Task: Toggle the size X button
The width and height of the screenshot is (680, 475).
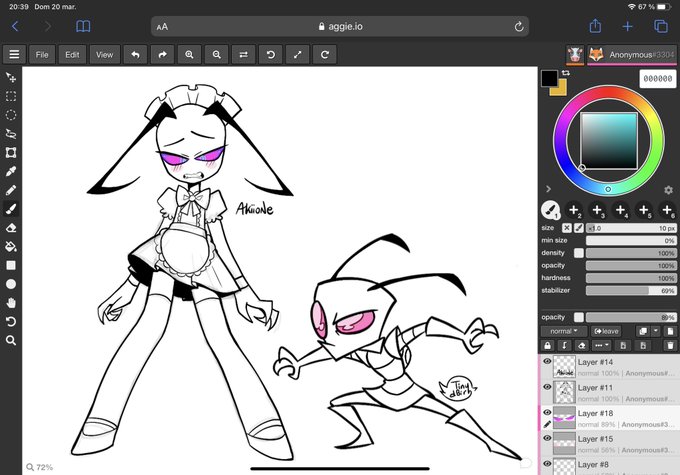Action: pyautogui.click(x=567, y=228)
